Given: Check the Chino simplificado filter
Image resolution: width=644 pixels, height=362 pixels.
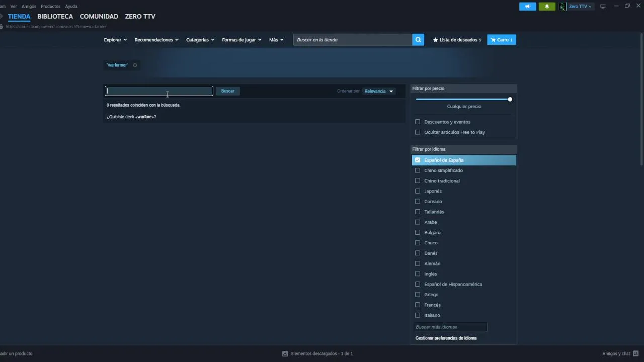Looking at the screenshot, I should 418,170.
